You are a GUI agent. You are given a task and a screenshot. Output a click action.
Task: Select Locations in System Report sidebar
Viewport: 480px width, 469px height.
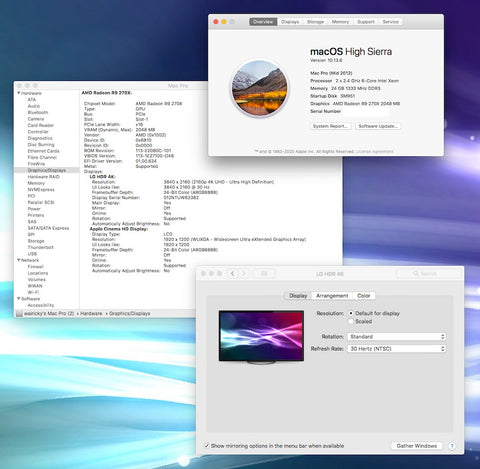38,273
